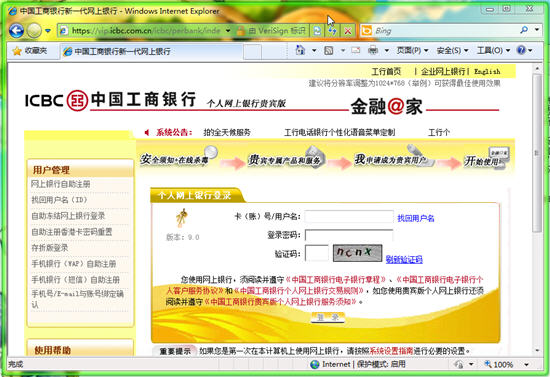Click the 登录密码 password input field
This screenshot has width=550, height=377.
349,235
